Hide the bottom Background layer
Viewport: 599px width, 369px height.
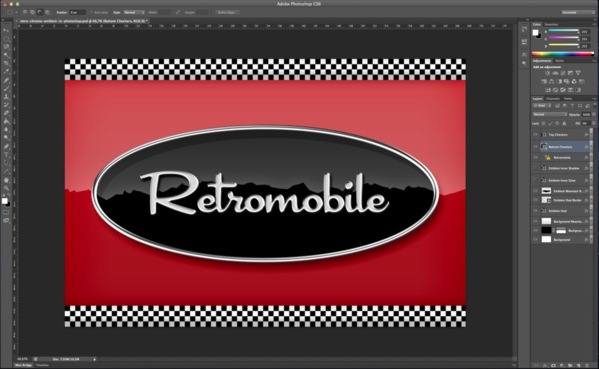[535, 240]
